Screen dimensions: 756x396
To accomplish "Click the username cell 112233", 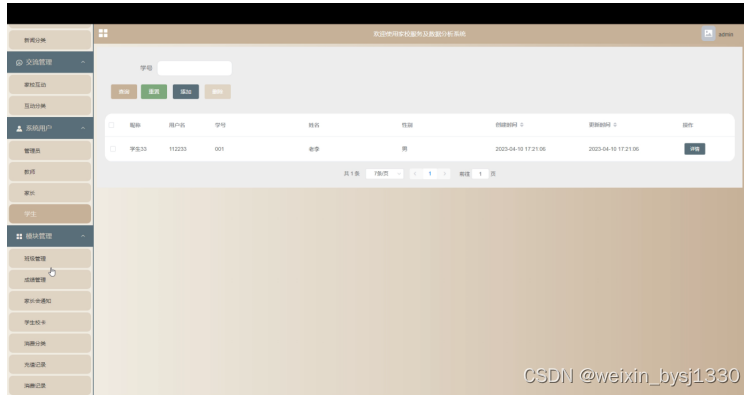I will [x=177, y=149].
